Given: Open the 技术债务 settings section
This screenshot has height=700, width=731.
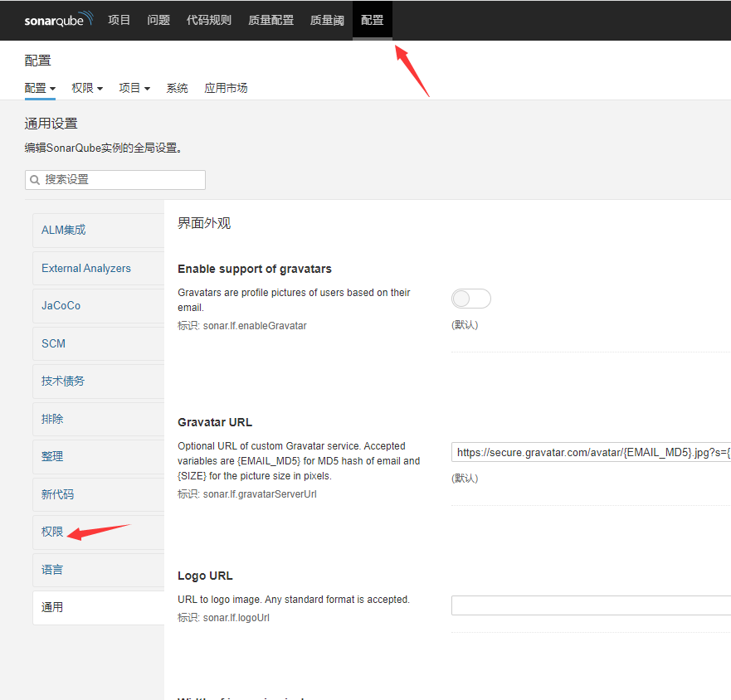Looking at the screenshot, I should (x=62, y=381).
